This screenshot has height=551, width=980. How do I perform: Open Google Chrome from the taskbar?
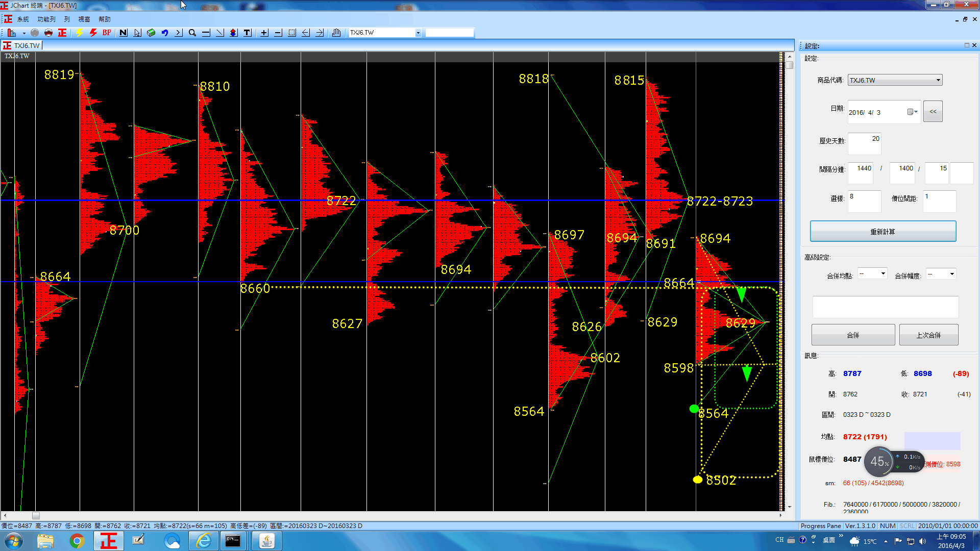[77, 541]
